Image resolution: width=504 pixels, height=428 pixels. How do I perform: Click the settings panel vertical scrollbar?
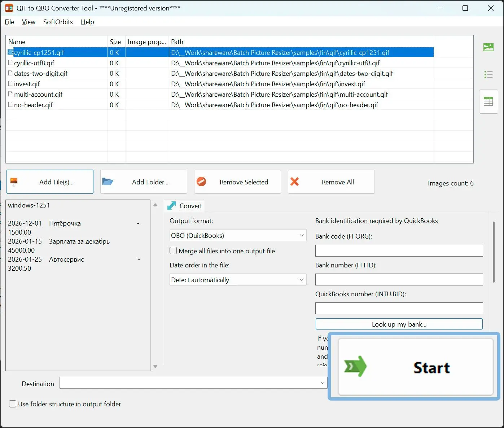tap(494, 252)
